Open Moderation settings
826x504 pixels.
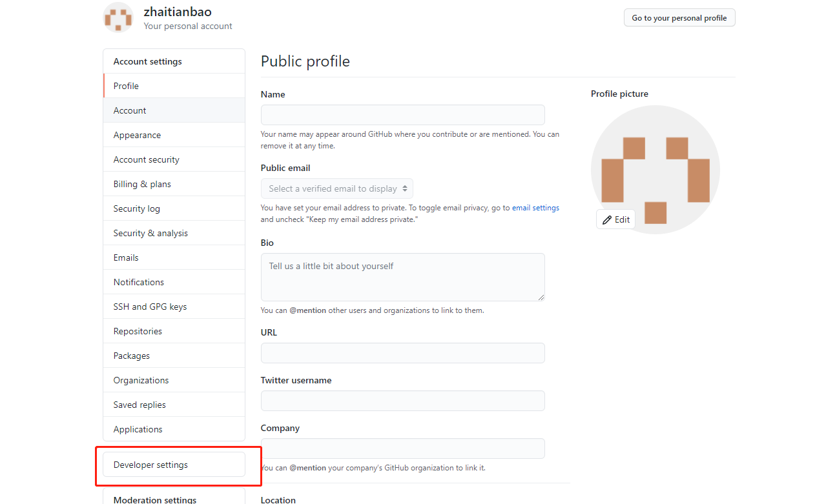tap(154, 499)
